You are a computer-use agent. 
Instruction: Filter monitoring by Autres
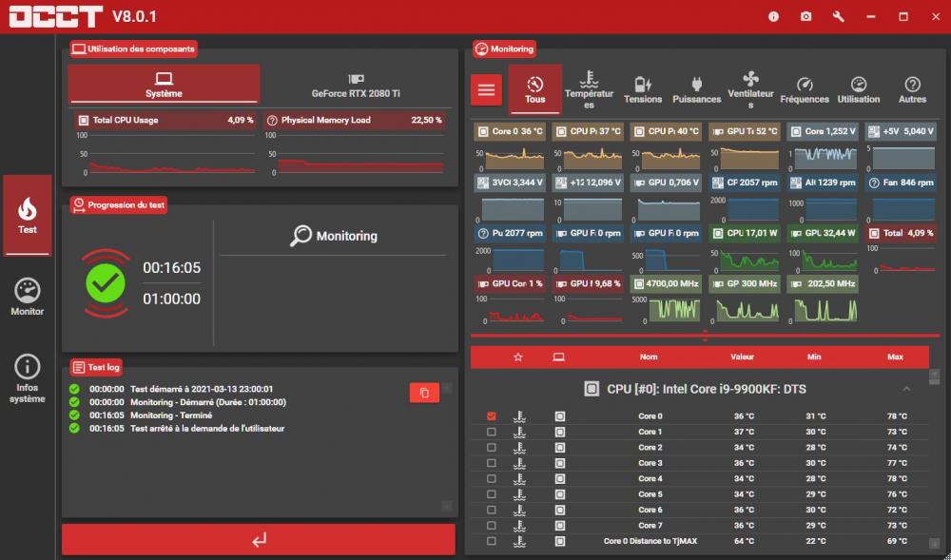tap(912, 89)
